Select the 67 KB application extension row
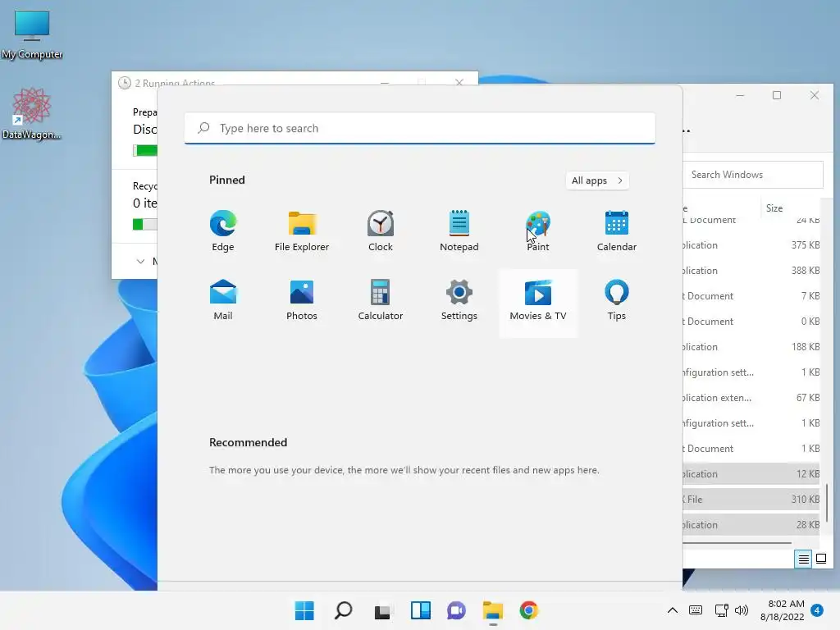This screenshot has width=840, height=630. point(751,398)
